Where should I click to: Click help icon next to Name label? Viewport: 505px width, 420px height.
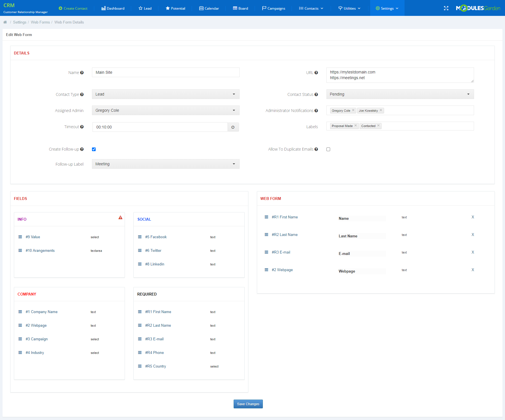82,73
